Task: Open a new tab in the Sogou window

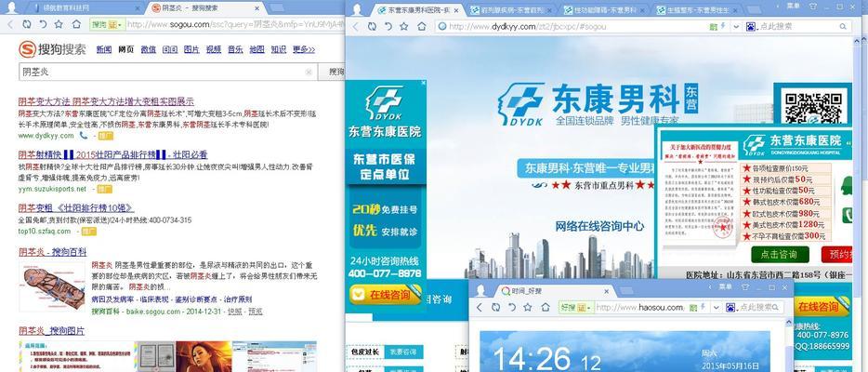Action: click(x=278, y=8)
